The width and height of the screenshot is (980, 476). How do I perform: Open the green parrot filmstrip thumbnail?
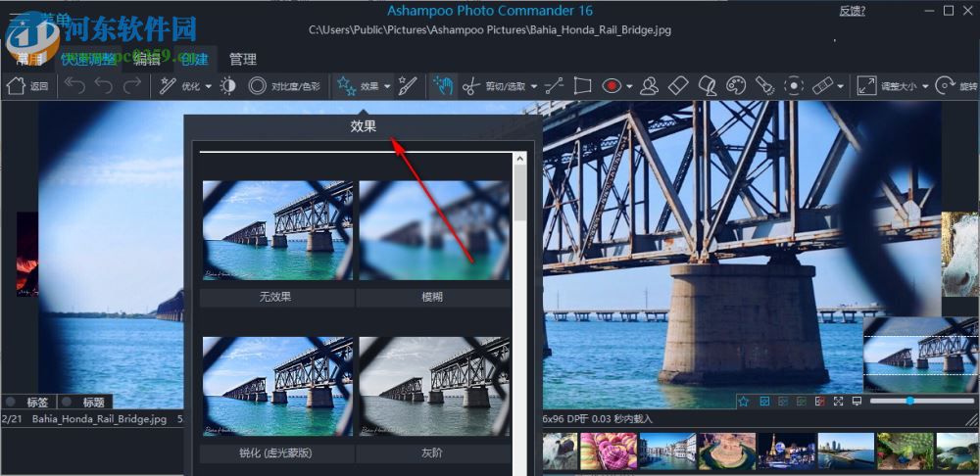[x=905, y=451]
